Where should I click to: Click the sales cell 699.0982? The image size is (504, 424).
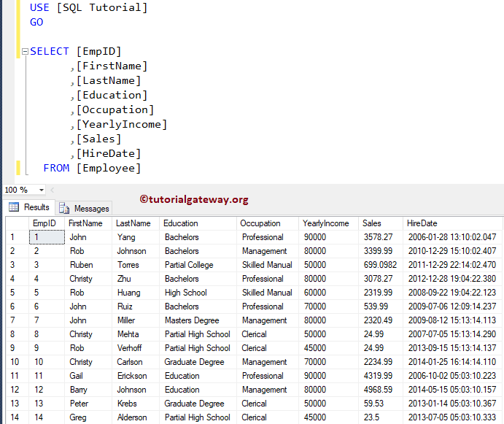pyautogui.click(x=381, y=265)
